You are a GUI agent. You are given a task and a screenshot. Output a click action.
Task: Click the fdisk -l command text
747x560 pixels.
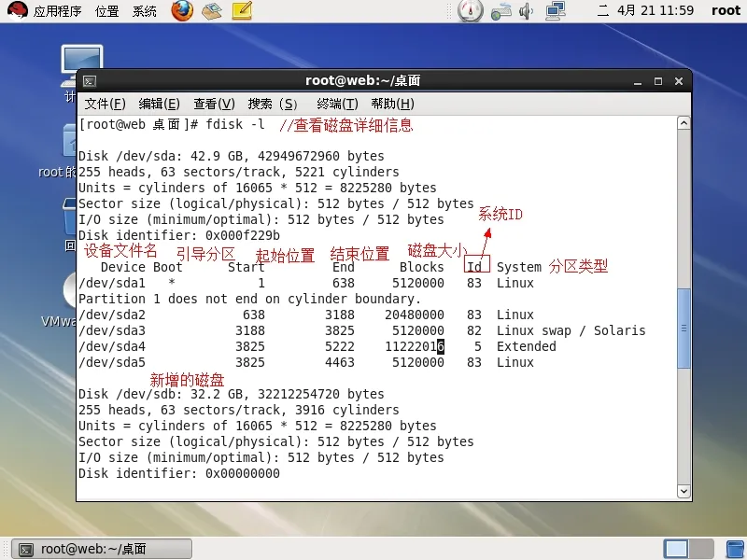235,125
